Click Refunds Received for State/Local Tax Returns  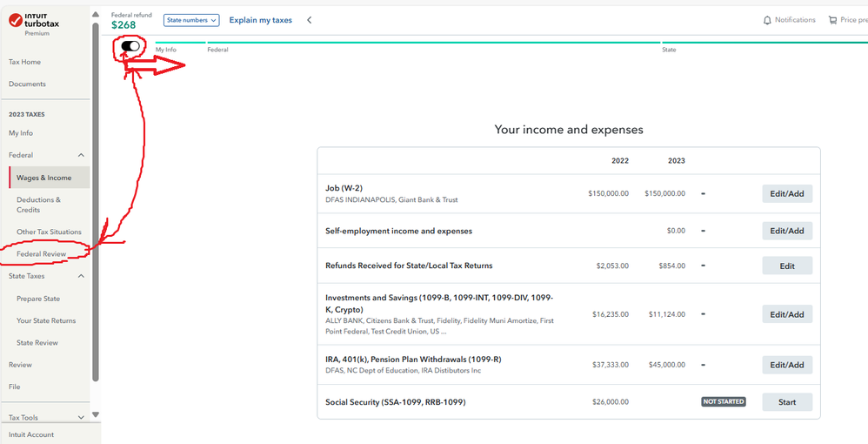[x=409, y=266]
